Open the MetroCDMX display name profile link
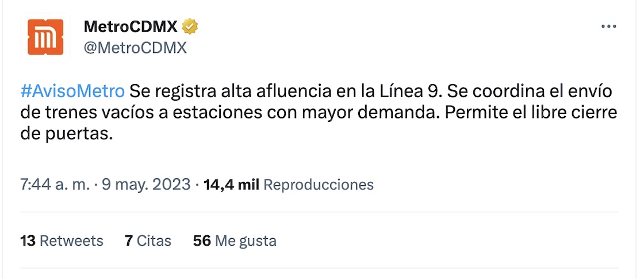644x279 pixels. [x=131, y=26]
